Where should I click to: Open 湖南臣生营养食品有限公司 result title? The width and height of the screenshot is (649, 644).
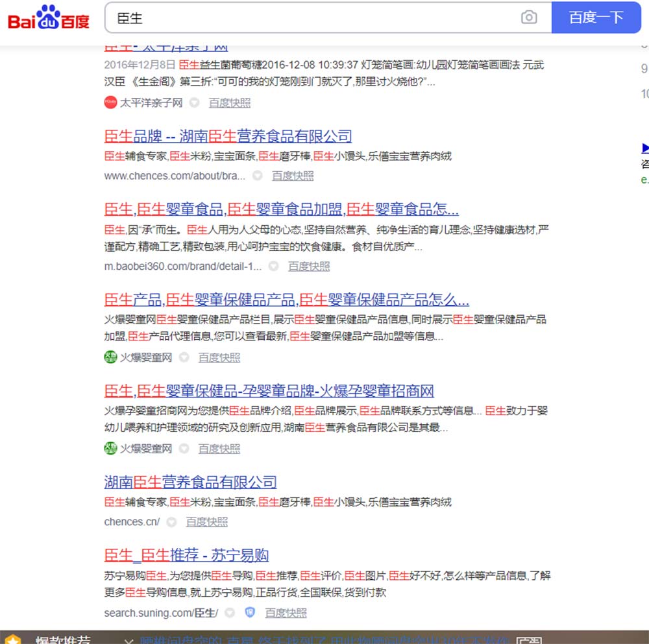190,483
